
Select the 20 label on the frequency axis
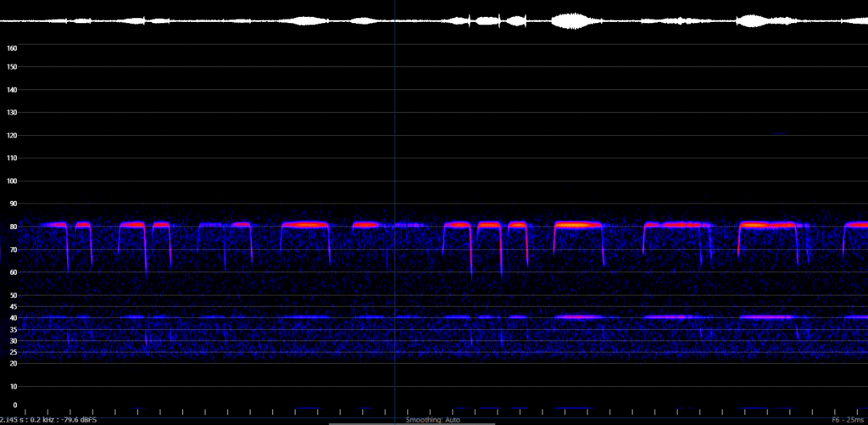tap(12, 364)
